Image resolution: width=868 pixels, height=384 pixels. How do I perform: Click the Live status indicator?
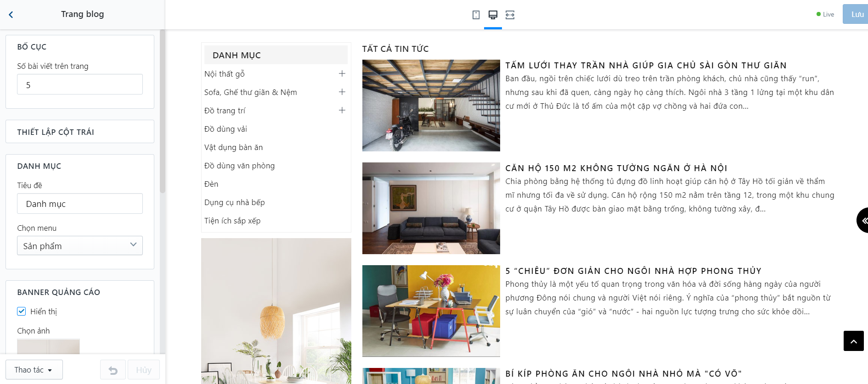825,14
